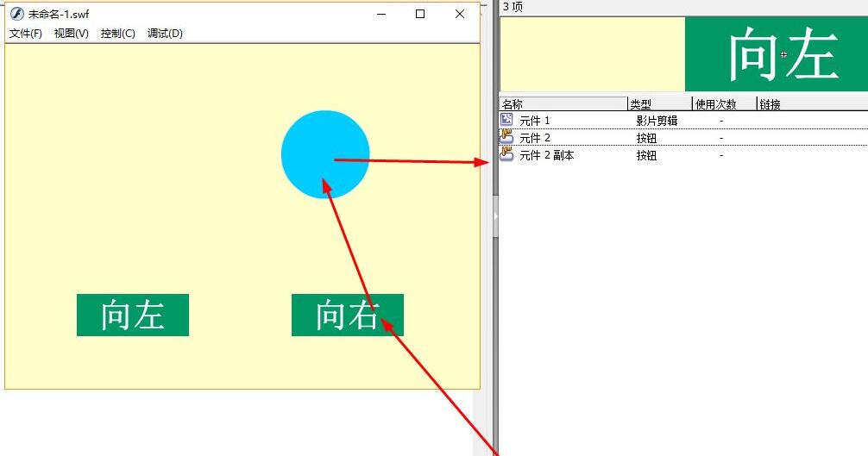Click the blue circle movie clip

[x=325, y=154]
